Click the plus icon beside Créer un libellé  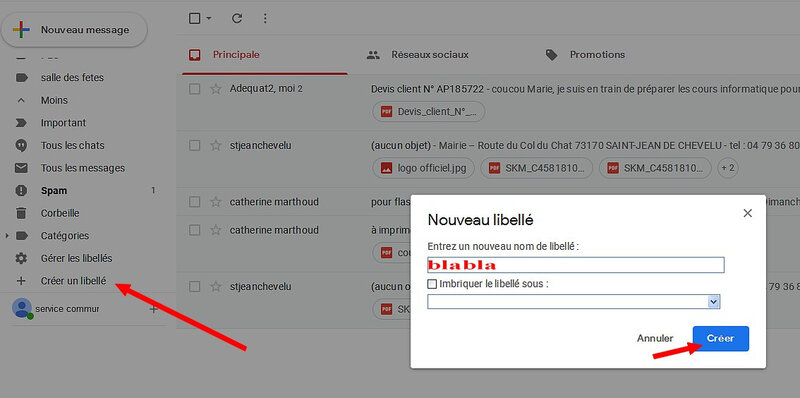point(21,281)
